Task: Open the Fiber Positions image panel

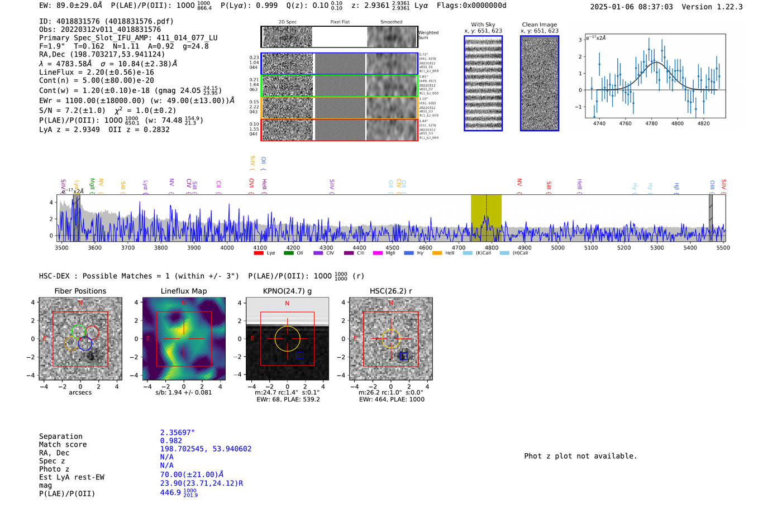Action: [x=80, y=339]
